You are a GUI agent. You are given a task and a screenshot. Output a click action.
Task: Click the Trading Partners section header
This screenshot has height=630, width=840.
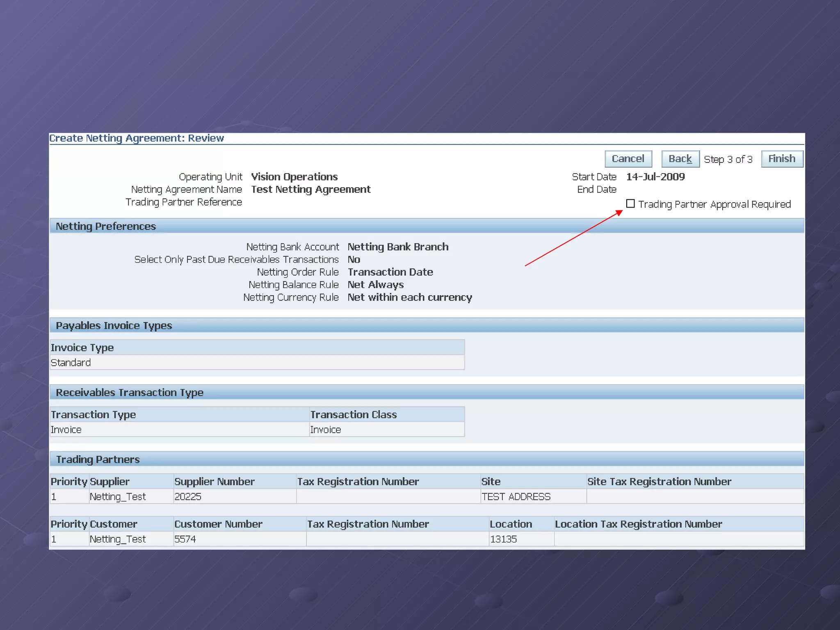(x=98, y=459)
